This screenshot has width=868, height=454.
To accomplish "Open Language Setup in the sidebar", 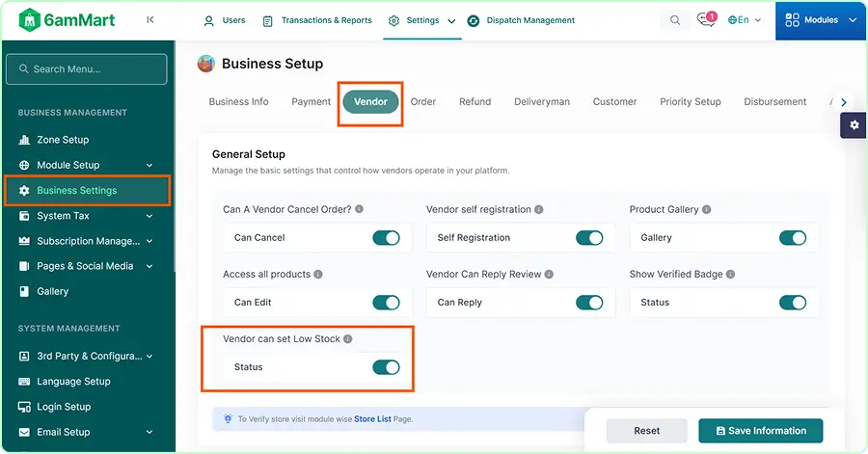I will (73, 382).
